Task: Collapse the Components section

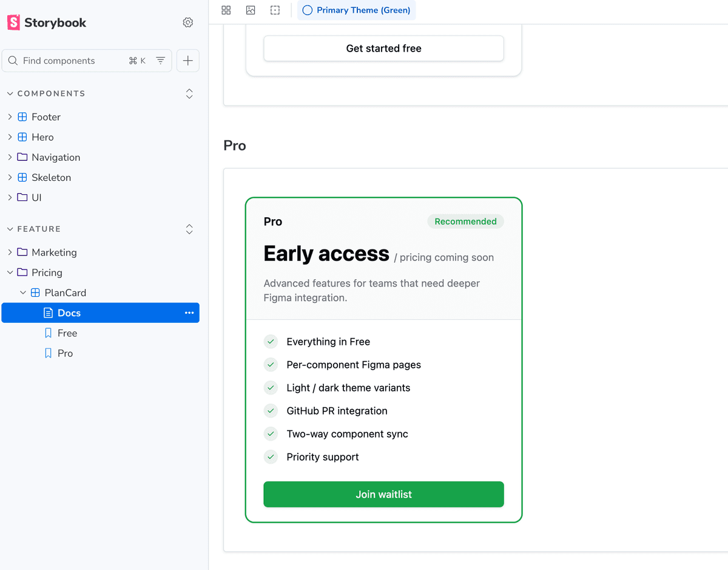Action: pos(45,93)
